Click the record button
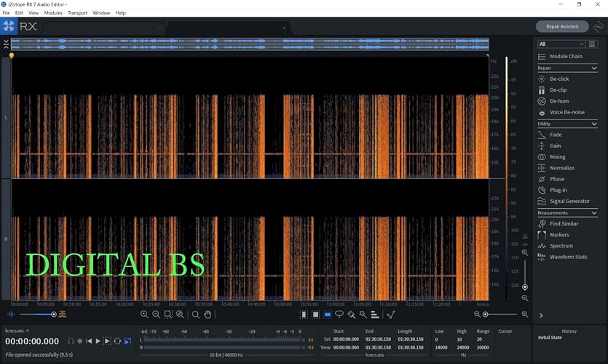608x364 pixels. click(80, 341)
